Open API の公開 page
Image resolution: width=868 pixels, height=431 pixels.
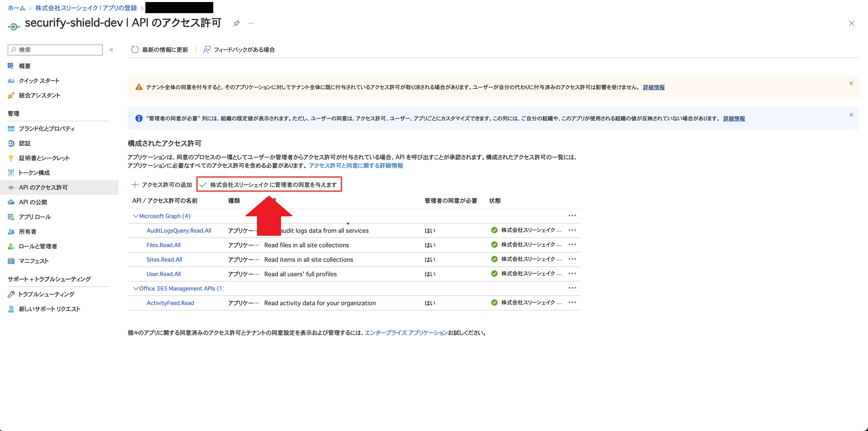[27, 202]
